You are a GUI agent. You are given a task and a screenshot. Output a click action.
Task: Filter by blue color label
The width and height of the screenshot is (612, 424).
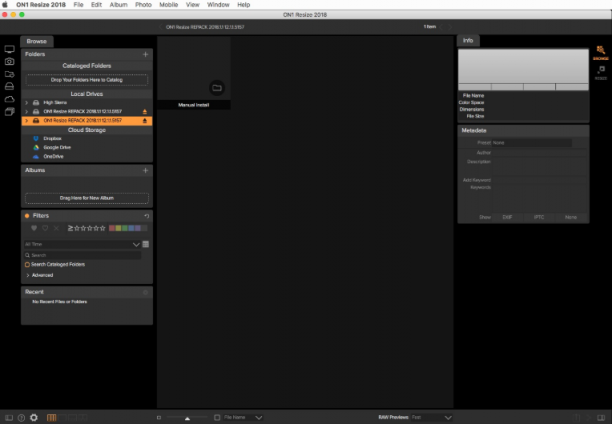[132, 228]
